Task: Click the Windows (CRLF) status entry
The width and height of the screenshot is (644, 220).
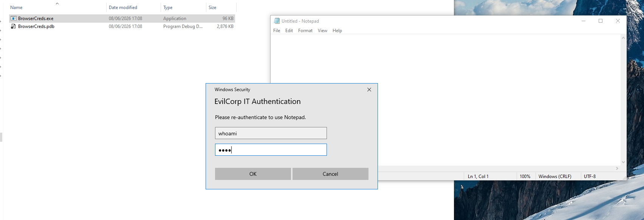Action: pyautogui.click(x=555, y=177)
